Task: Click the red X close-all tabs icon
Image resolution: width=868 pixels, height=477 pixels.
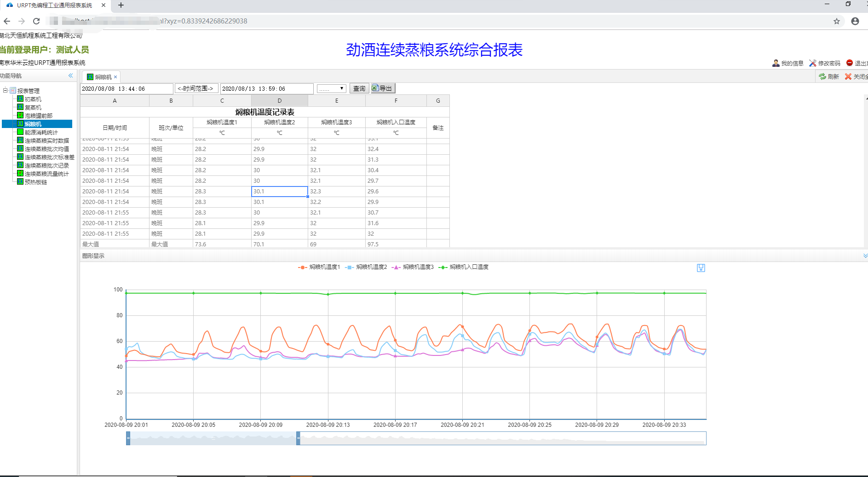Action: coord(848,76)
